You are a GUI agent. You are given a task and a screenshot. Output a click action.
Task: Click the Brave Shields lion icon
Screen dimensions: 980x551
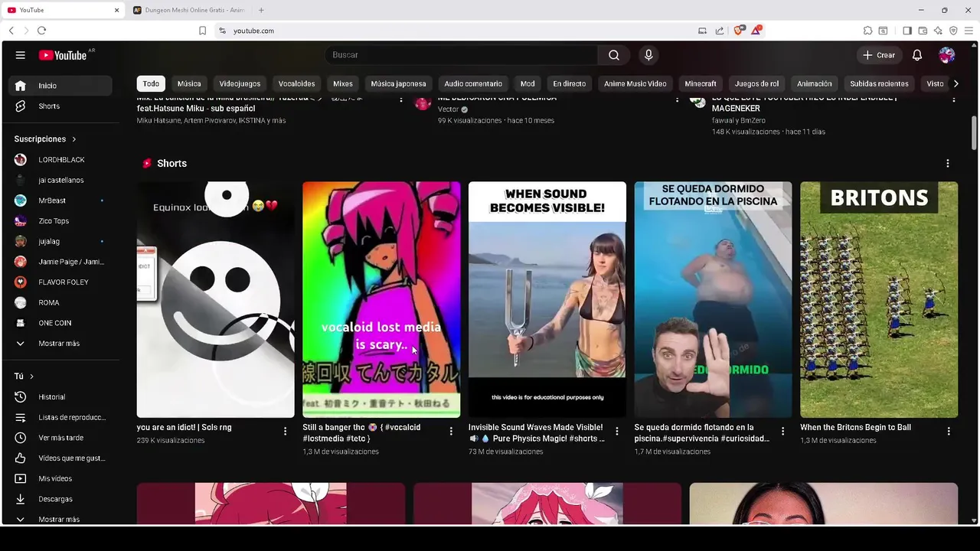point(739,31)
